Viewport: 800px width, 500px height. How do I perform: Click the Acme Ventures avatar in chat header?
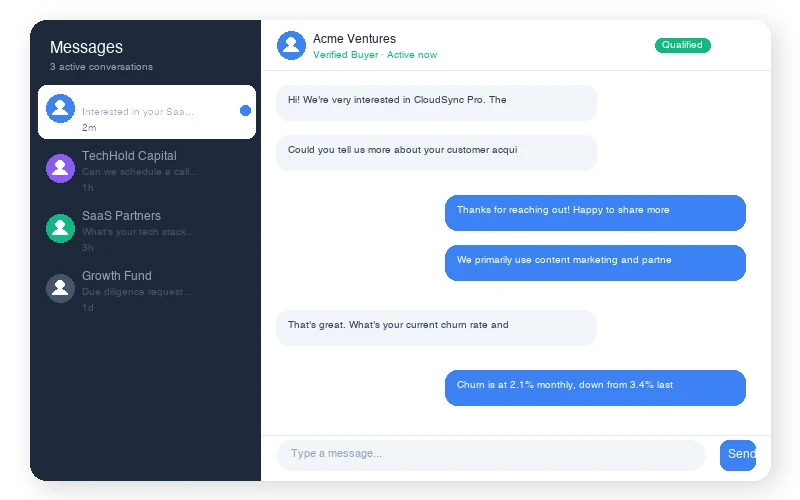291,45
